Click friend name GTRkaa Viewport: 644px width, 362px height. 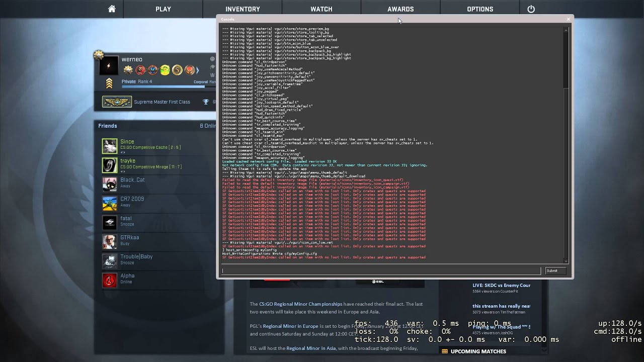tap(130, 237)
